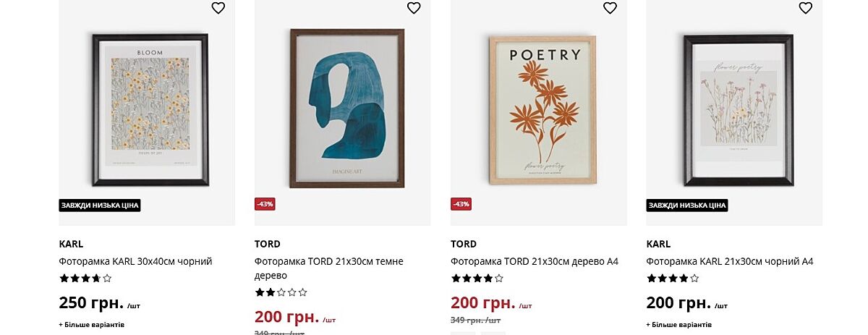The image size is (868, 335).
Task: Click star rating of TORD wood A4 frame
Action: point(477,278)
